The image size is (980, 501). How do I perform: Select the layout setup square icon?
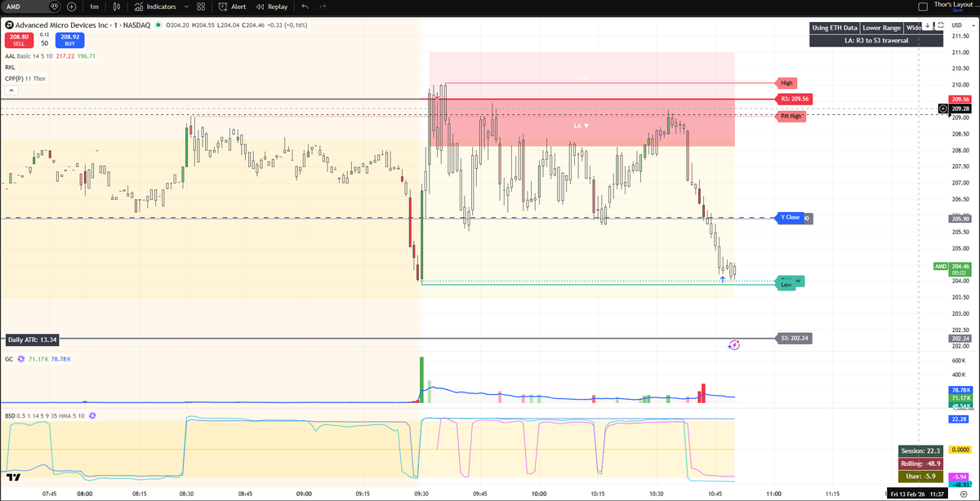tap(923, 7)
